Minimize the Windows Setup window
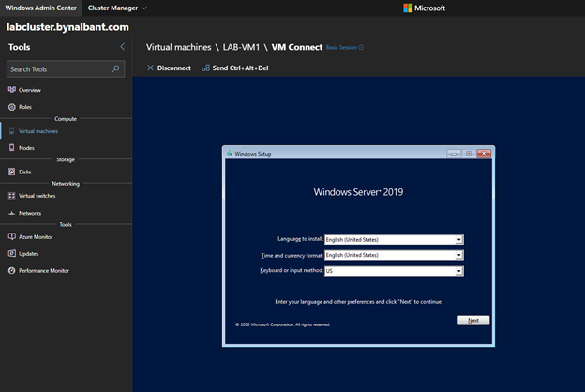The image size is (585, 392). [x=454, y=154]
